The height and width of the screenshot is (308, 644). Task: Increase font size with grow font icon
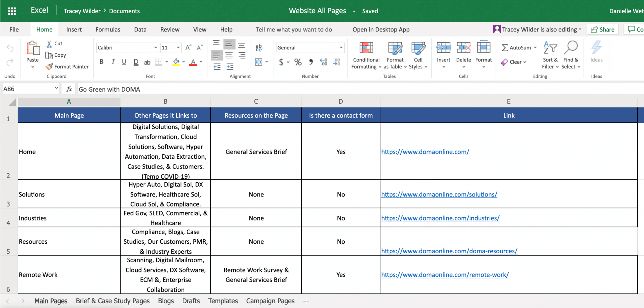pyautogui.click(x=188, y=48)
